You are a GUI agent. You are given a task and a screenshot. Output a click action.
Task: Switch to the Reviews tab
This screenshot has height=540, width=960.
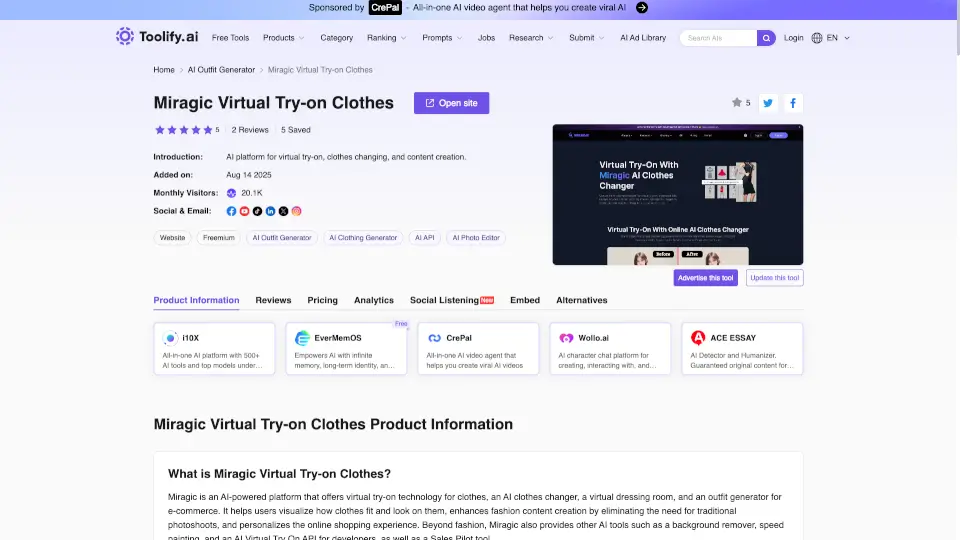[x=273, y=300]
